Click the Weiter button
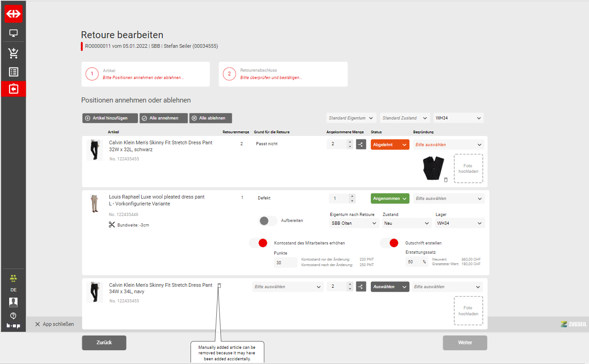This screenshot has height=364, width=589. coord(465,342)
